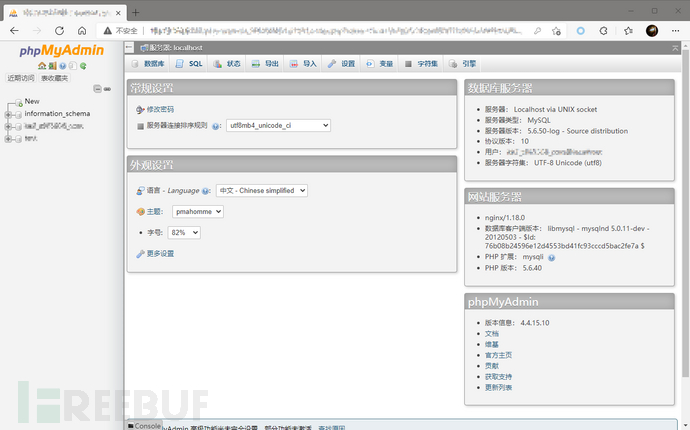690x430 pixels.
Task: Click version info '4.4.15.10' text
Action: click(535, 323)
